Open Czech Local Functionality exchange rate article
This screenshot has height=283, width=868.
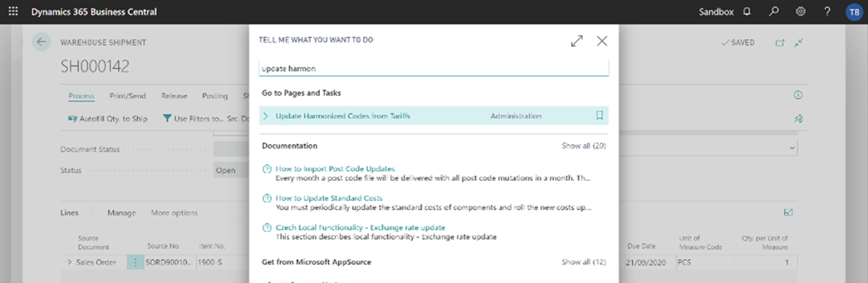361,228
